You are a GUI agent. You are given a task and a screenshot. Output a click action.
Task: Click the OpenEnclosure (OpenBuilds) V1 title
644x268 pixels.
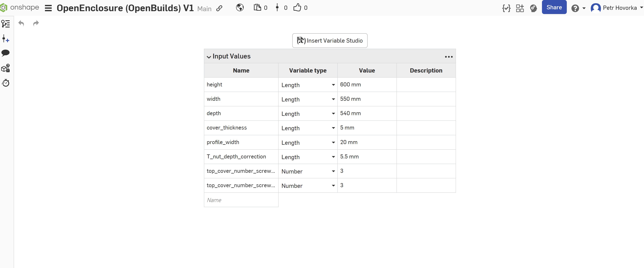[125, 8]
